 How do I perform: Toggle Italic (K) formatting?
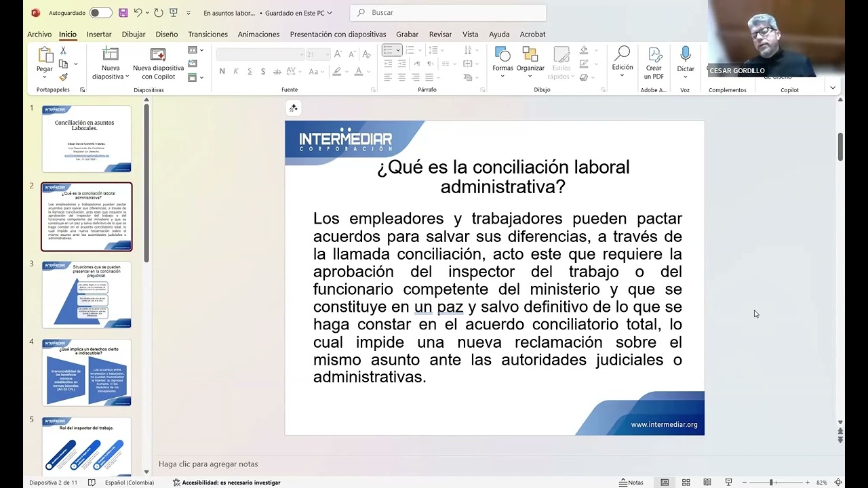coord(236,71)
